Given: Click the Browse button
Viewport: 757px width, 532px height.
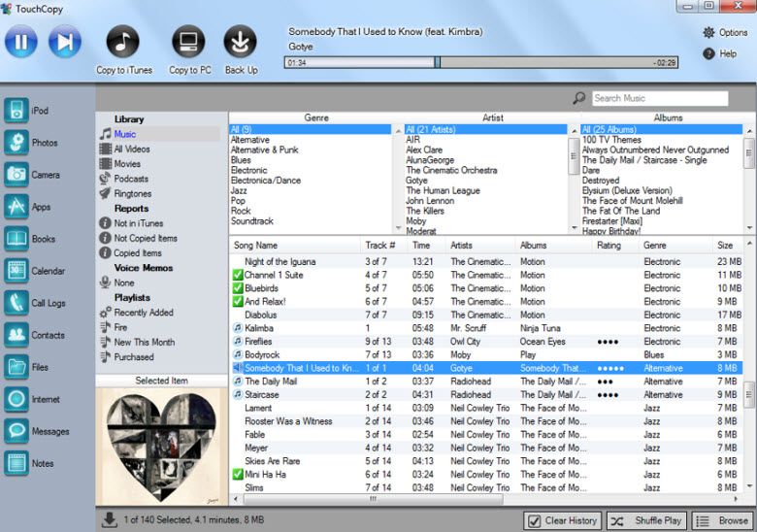Looking at the screenshot, I should click(x=723, y=521).
